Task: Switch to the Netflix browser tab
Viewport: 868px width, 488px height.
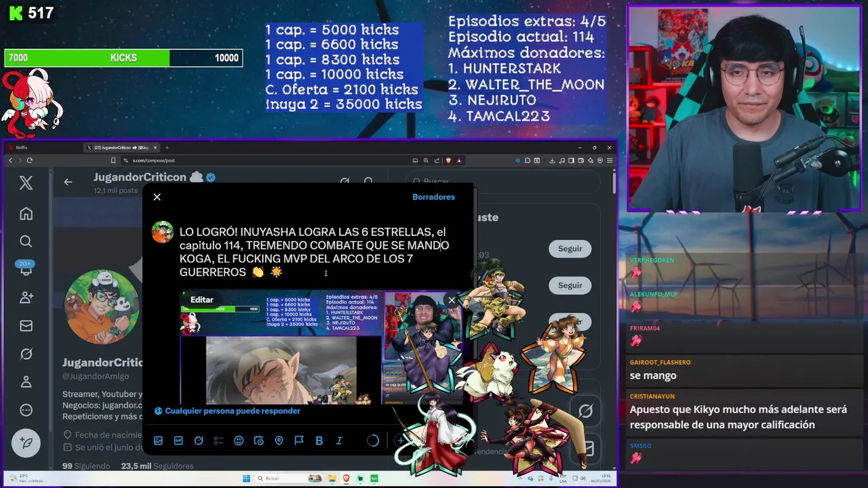Action: pos(42,147)
